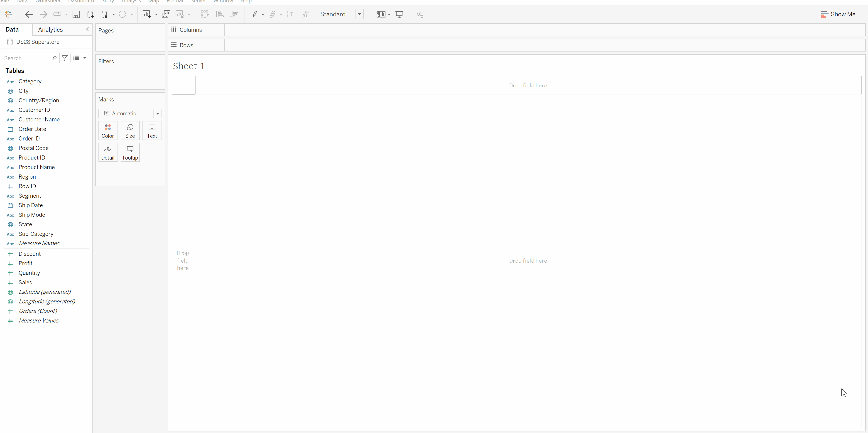The image size is (868, 433).
Task: Toggle the Show Me panel
Action: click(x=838, y=14)
